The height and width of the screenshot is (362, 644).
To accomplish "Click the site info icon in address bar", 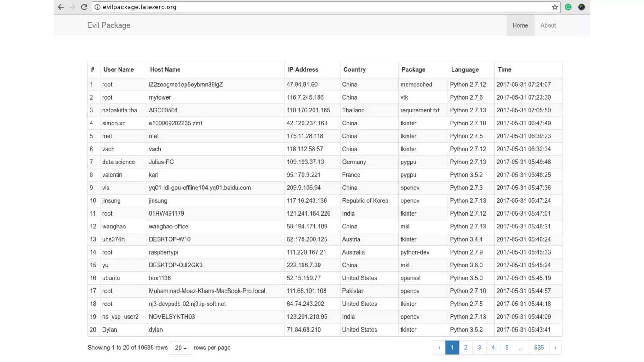I will 97,7.
